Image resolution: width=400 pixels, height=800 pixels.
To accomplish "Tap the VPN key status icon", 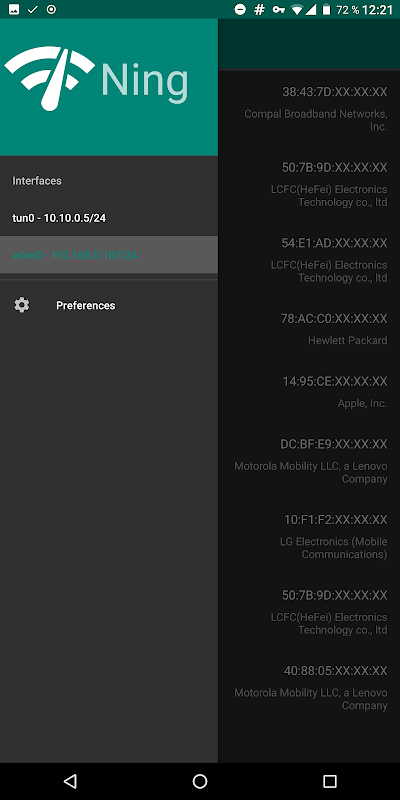I will pos(278,9).
